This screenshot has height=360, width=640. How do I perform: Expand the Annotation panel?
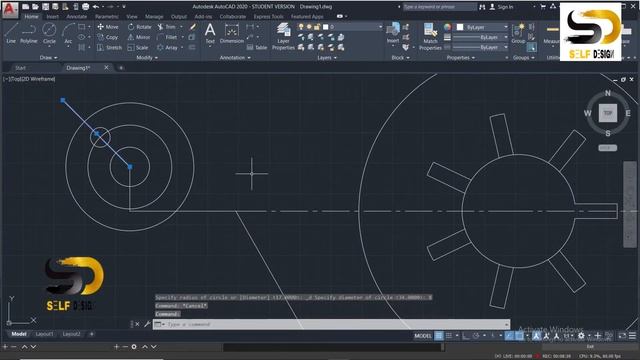click(x=235, y=58)
